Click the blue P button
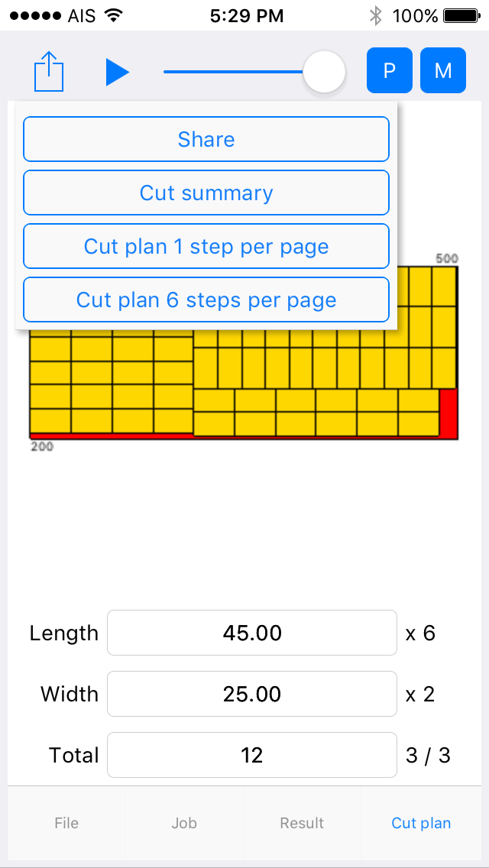489x868 pixels. tap(390, 71)
